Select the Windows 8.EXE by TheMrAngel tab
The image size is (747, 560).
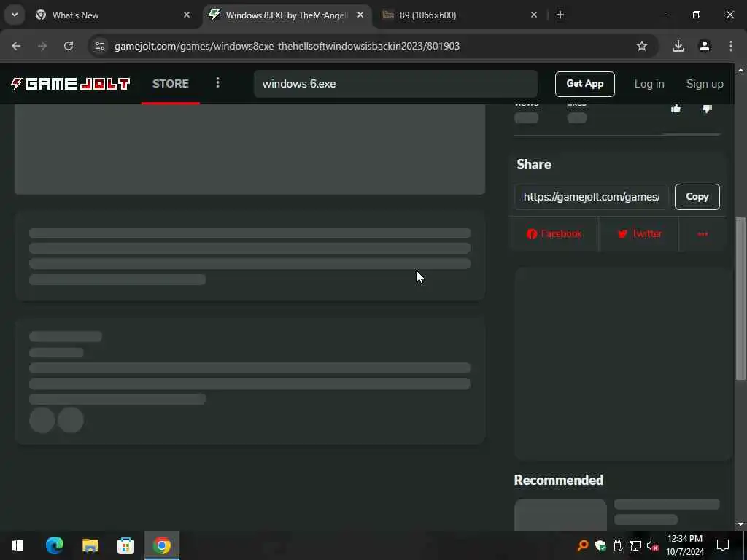[x=287, y=15]
